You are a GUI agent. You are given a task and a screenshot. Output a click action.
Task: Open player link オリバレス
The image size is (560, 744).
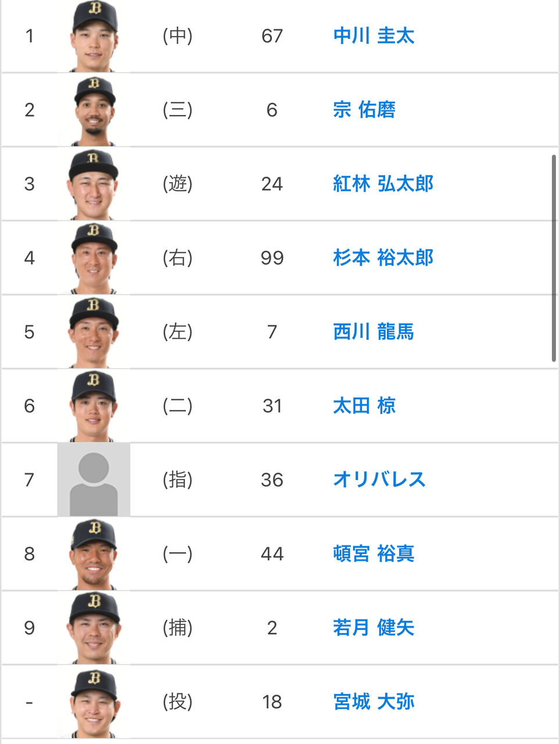379,480
